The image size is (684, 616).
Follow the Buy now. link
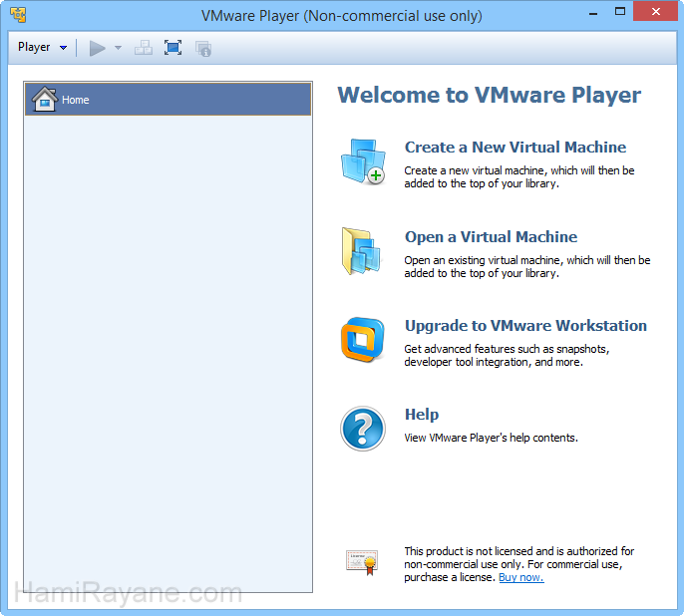pos(521,578)
